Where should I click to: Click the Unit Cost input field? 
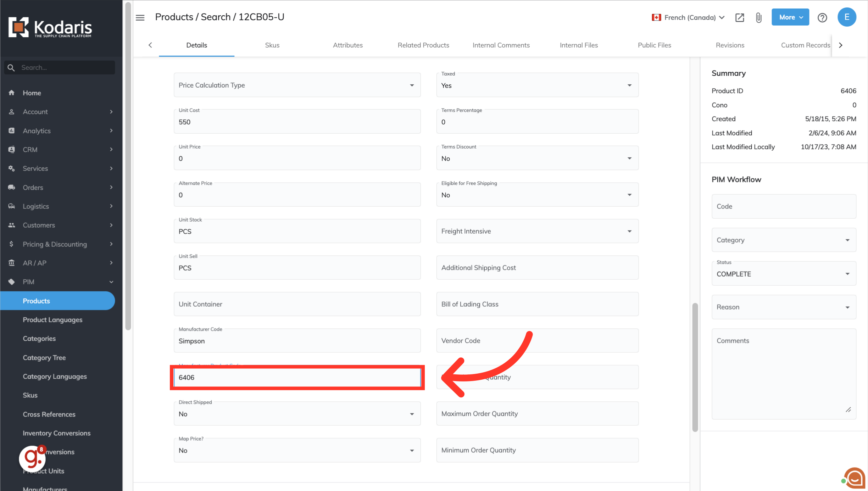pyautogui.click(x=297, y=122)
